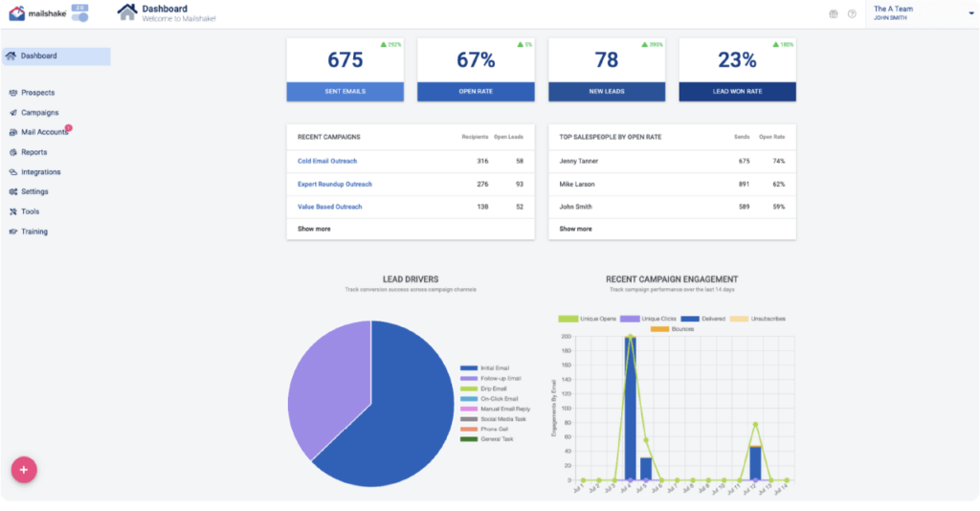This screenshot has height=511, width=980.
Task: Click the Jul 12 delivered bar
Action: pos(756,463)
